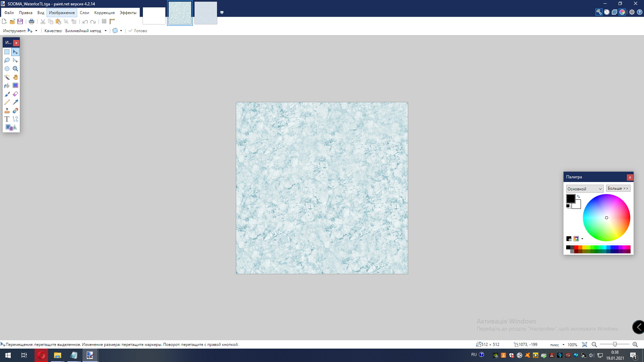Select the Lasso Select tool

click(7, 60)
